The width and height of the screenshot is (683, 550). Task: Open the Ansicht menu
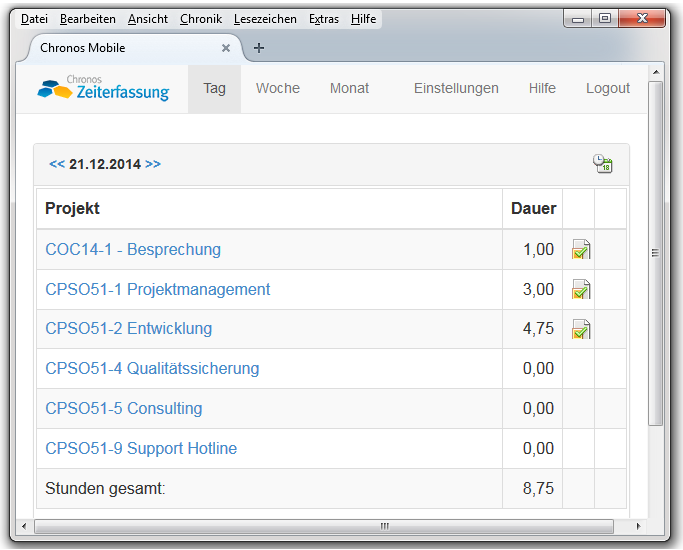coord(148,19)
